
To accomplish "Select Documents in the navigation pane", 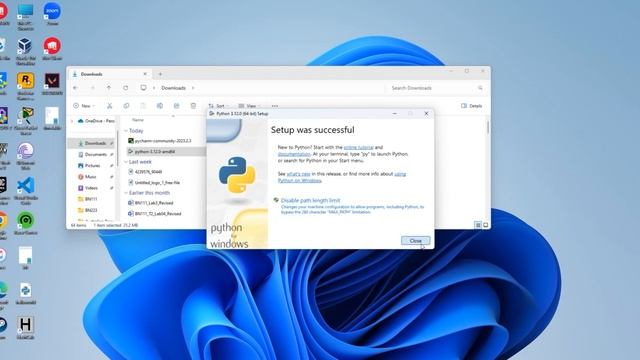I will click(92, 154).
